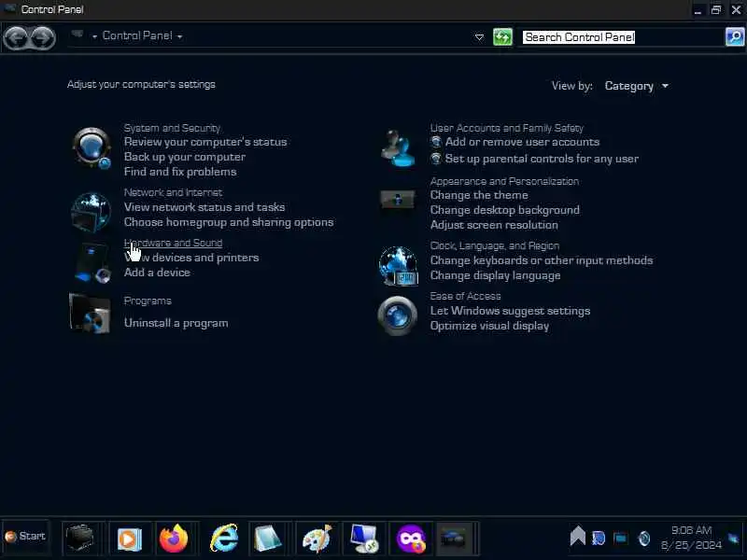Click the Back navigation arrow
The width and height of the screenshot is (747, 560).
click(x=16, y=37)
